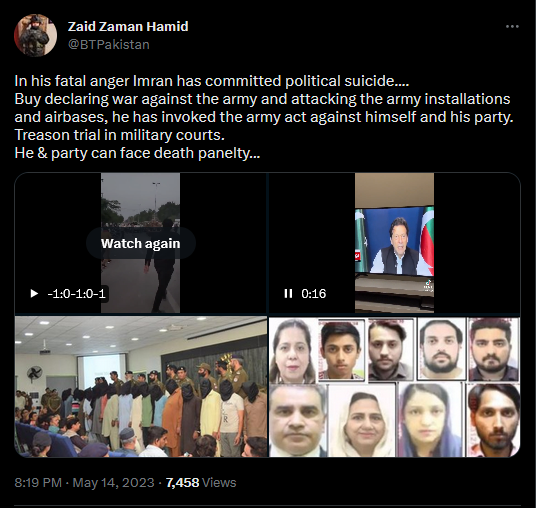Click the -1:0-1:0-1 video time label
The width and height of the screenshot is (536, 508).
pos(77,294)
